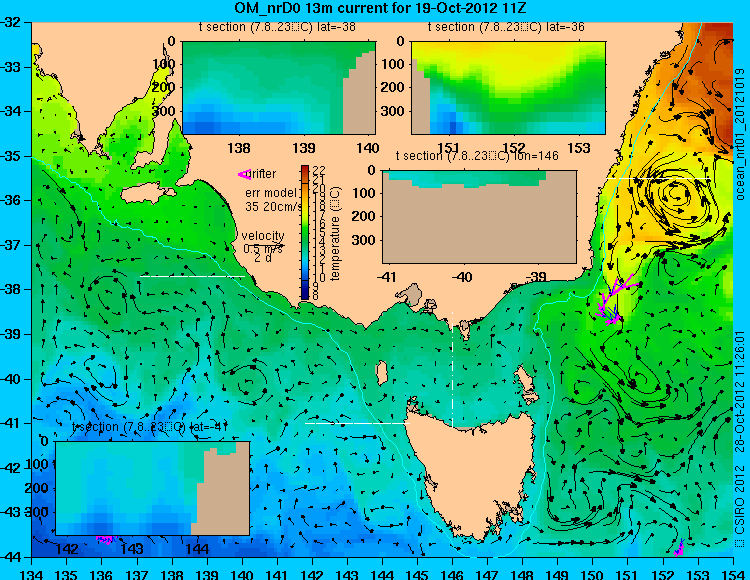
Task: Open the temperature section inset for lat=-36
Action: point(508,88)
